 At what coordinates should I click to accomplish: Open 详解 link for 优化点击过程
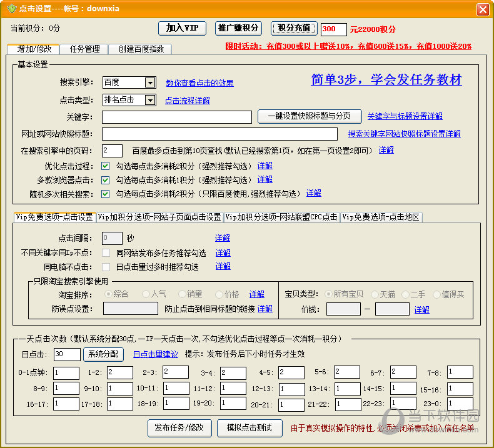click(265, 166)
